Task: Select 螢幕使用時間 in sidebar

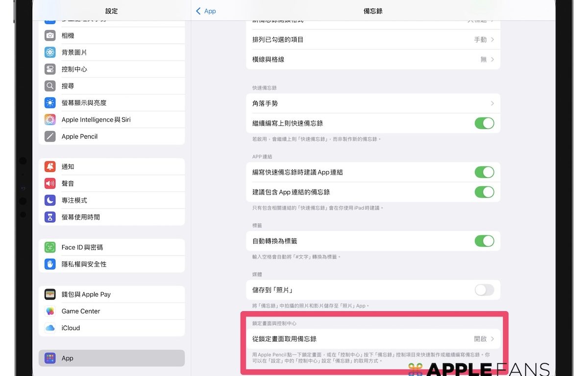Action: (112, 217)
